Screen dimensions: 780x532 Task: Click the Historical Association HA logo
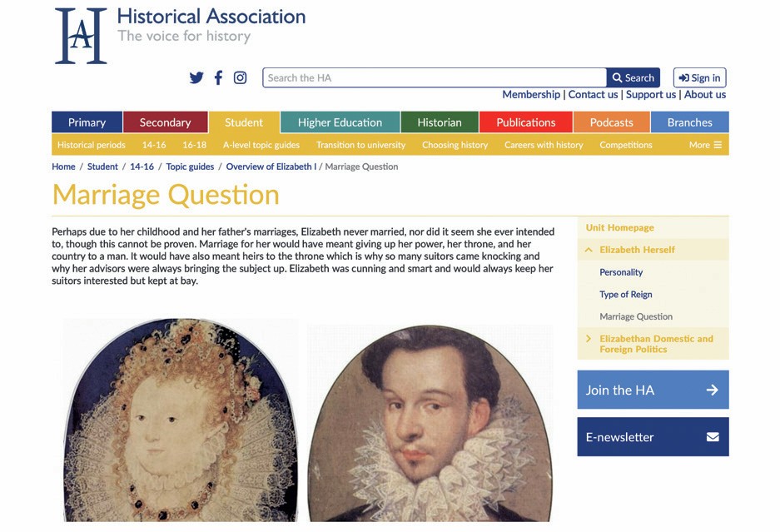pyautogui.click(x=79, y=33)
